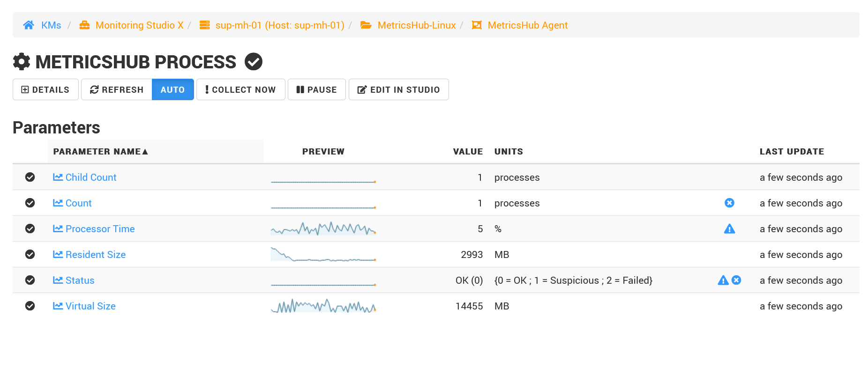Open the KMs breadcrumb link
The image size is (868, 368).
click(x=51, y=25)
